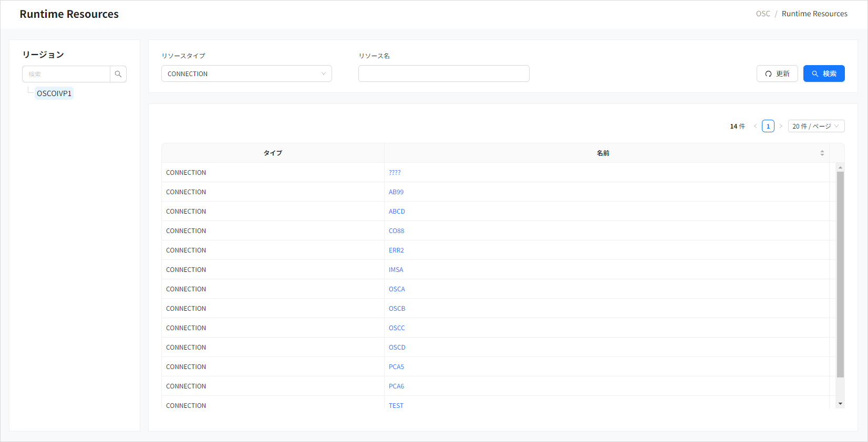The image size is (868, 442).
Task: Select page 1 in the pagination
Action: click(x=768, y=126)
